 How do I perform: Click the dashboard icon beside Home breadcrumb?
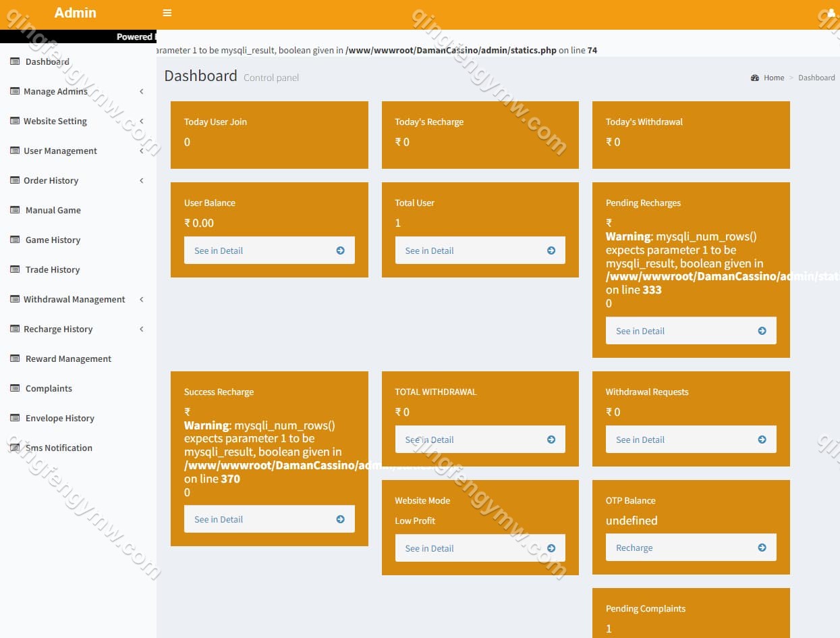[x=755, y=78]
